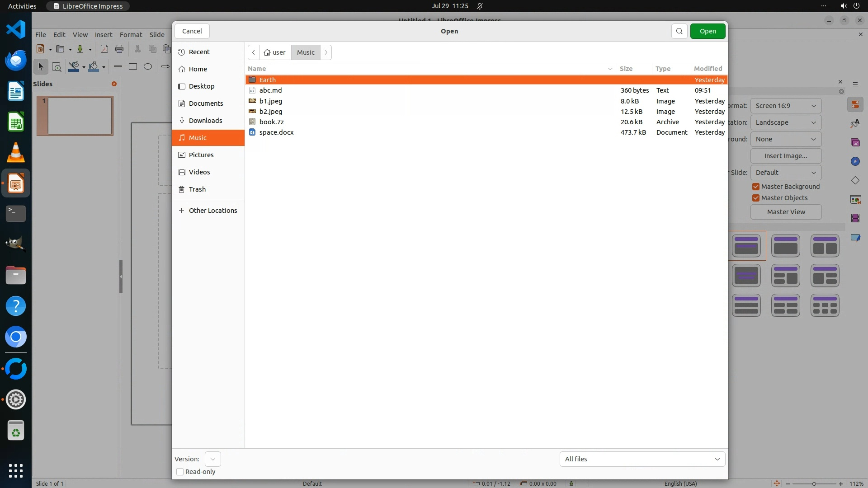Cancel the Open dialog
The width and height of the screenshot is (868, 488).
(x=192, y=31)
